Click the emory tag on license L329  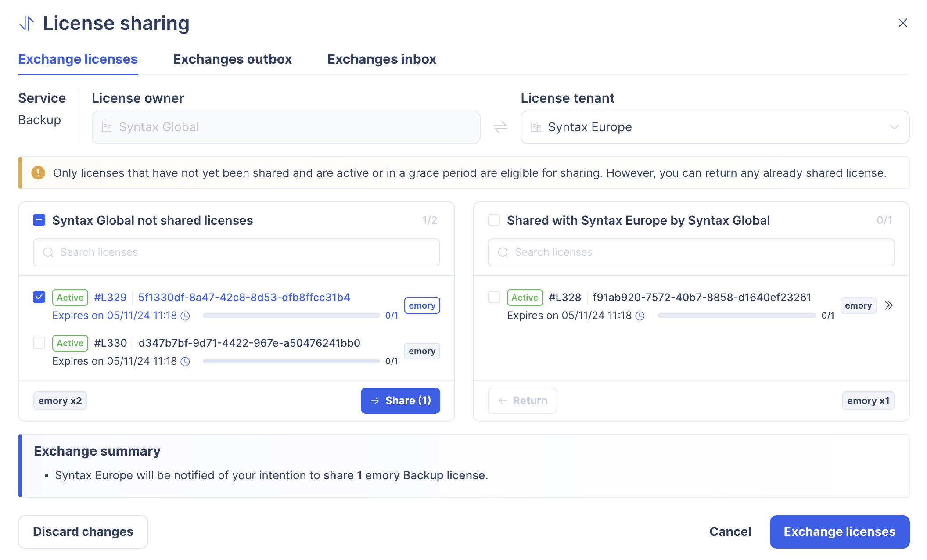[422, 305]
